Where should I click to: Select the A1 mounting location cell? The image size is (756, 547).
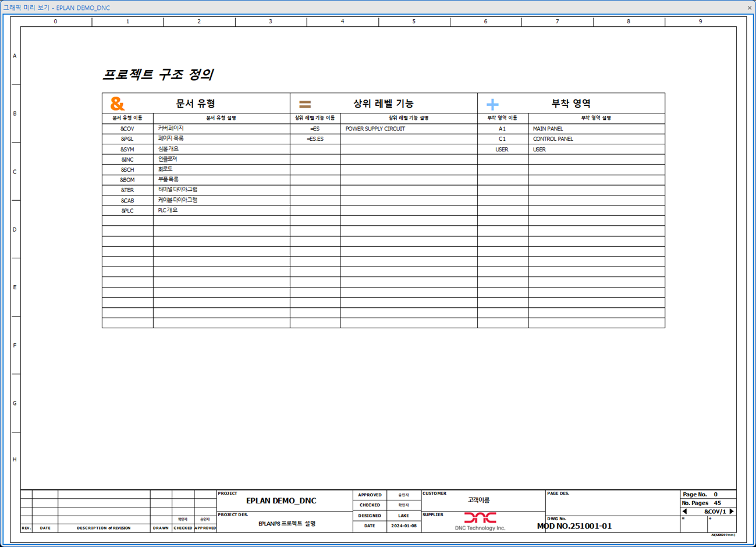coord(502,129)
